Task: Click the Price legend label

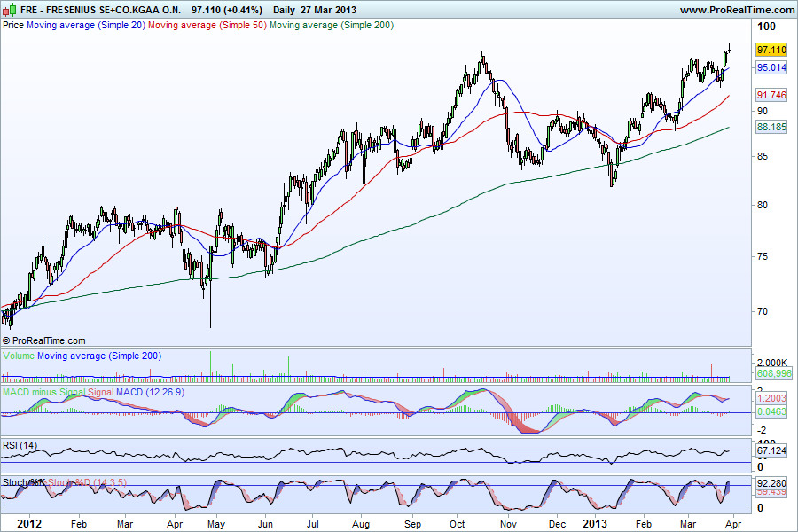Action: (13, 25)
